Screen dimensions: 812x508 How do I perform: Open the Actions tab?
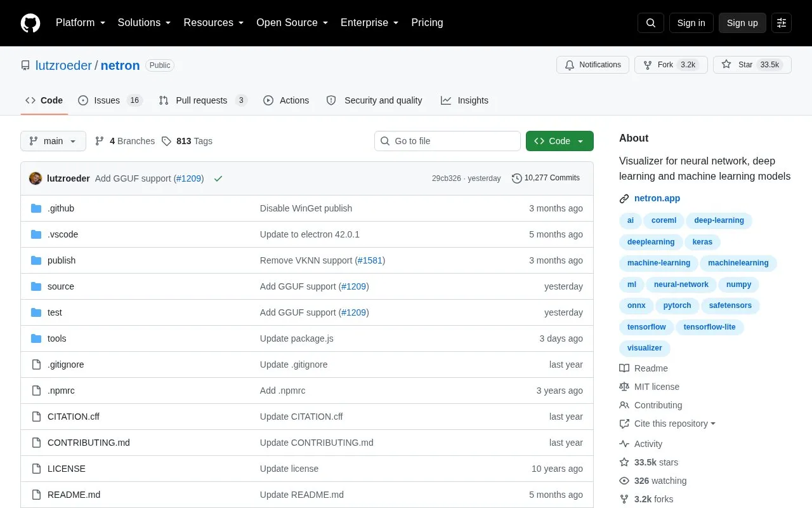point(286,100)
